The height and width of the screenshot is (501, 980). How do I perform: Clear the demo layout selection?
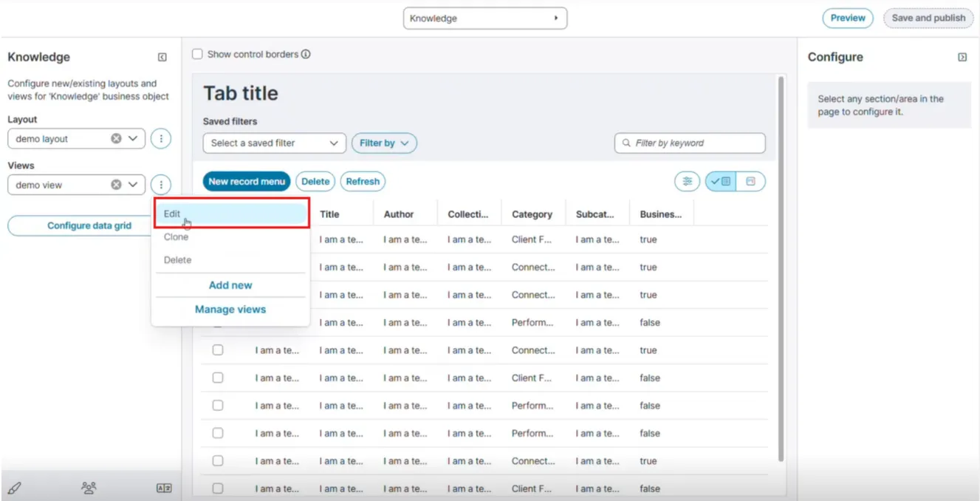pyautogui.click(x=116, y=138)
